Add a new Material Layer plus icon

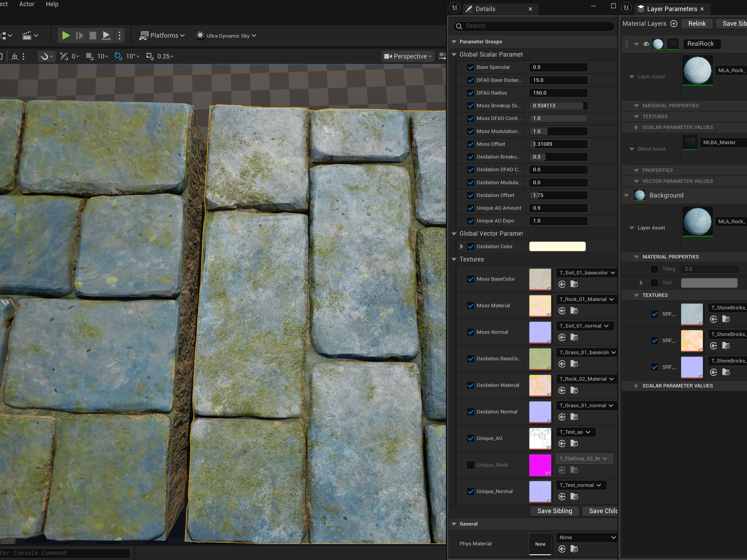point(674,24)
